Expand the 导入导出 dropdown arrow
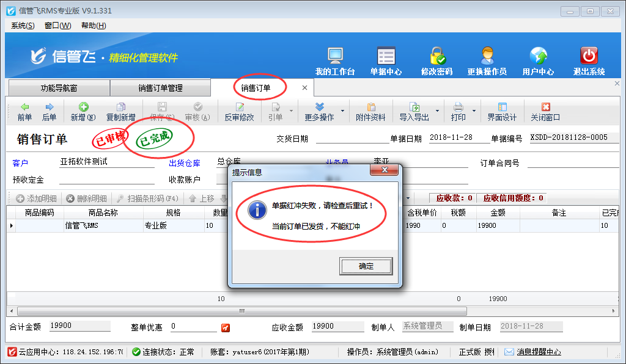Screen dimensions: 626x364 [x=437, y=112]
